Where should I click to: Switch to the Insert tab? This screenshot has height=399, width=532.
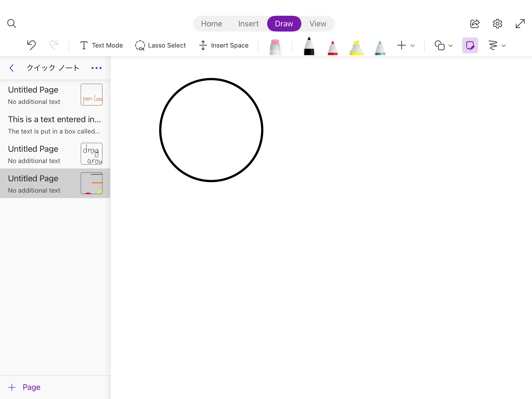click(x=248, y=24)
